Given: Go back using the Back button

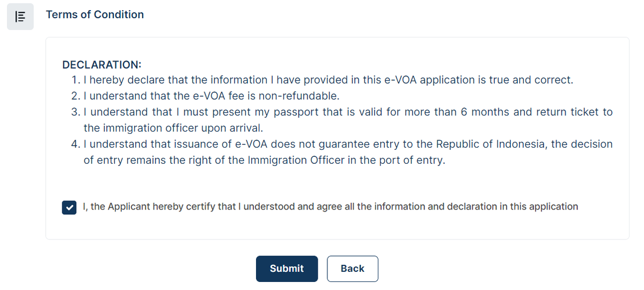Looking at the screenshot, I should 352,269.
